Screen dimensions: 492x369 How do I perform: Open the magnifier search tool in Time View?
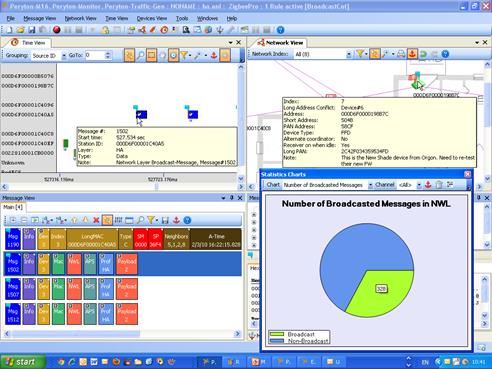[140, 55]
